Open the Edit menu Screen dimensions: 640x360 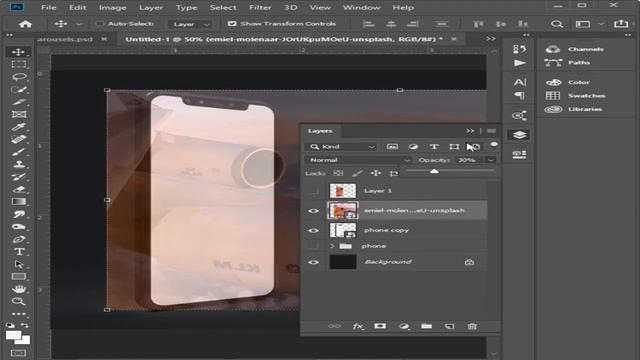pos(78,7)
